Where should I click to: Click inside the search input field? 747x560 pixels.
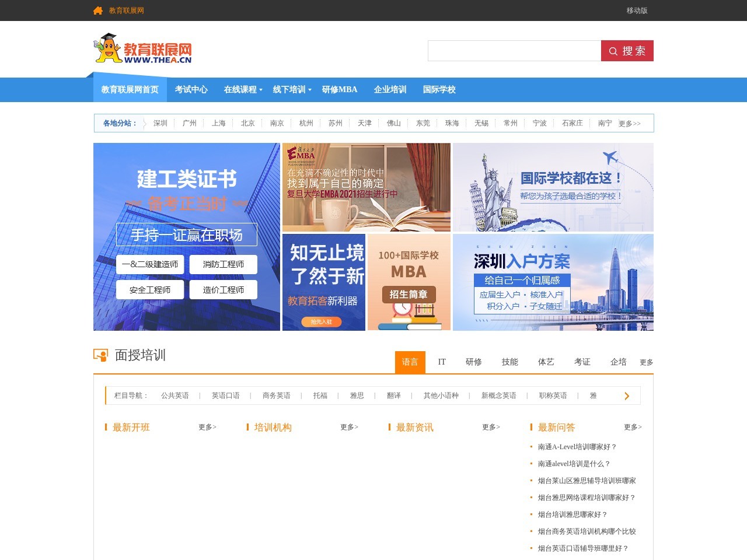click(514, 51)
